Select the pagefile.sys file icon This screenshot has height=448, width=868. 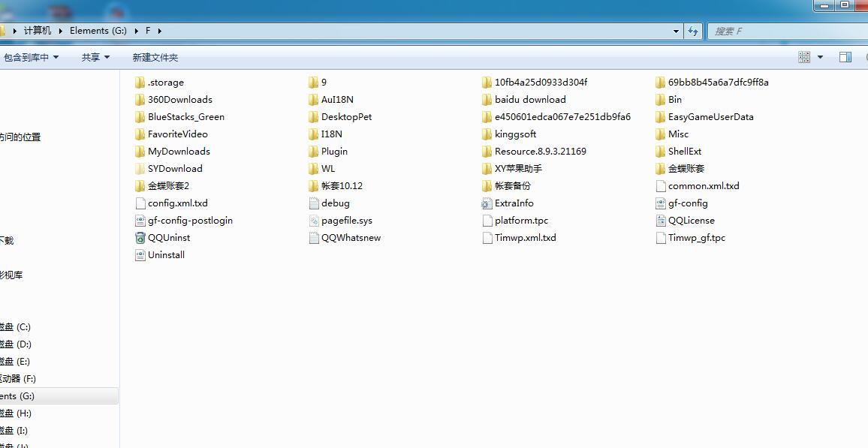314,221
